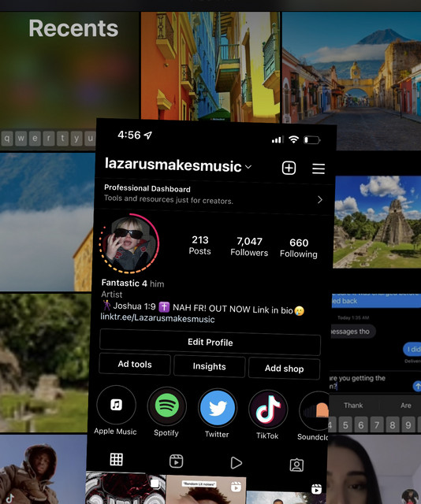
Task: Open the 7,047 Followers list
Action: point(249,246)
